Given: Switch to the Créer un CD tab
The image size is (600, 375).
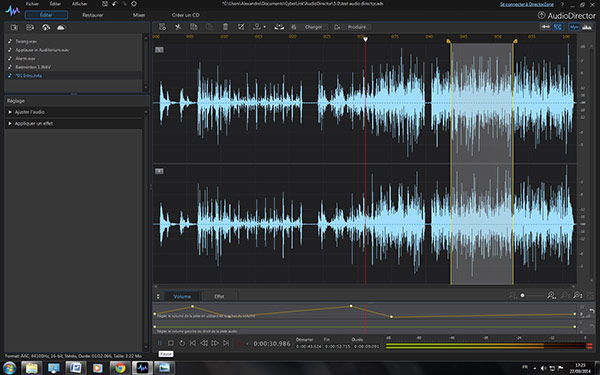Looking at the screenshot, I should 186,15.
